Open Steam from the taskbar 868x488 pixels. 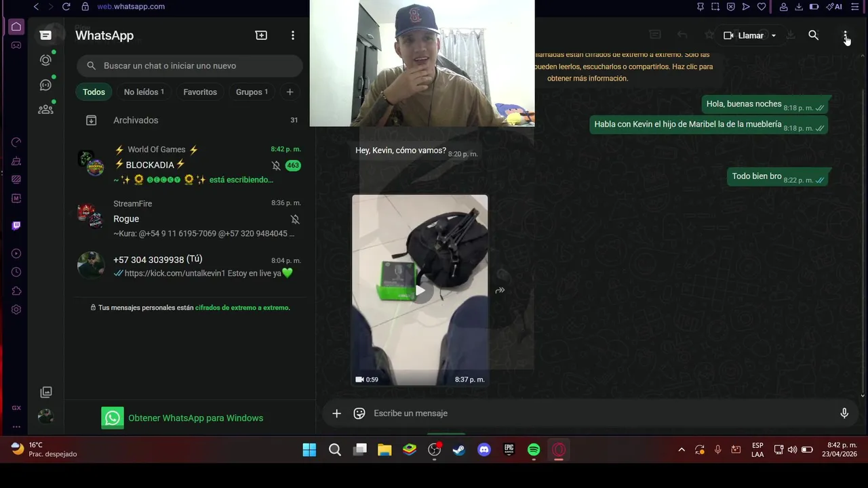(459, 450)
